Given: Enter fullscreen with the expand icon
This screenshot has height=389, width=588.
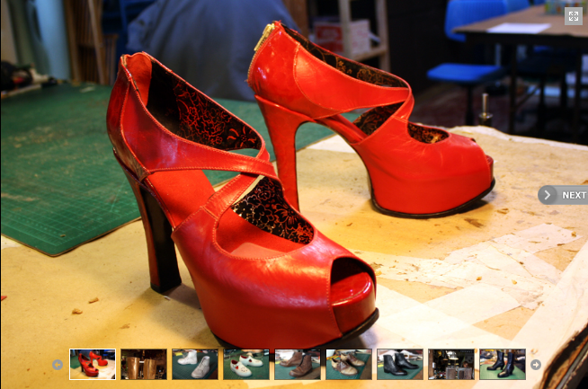Looking at the screenshot, I should pos(573,15).
